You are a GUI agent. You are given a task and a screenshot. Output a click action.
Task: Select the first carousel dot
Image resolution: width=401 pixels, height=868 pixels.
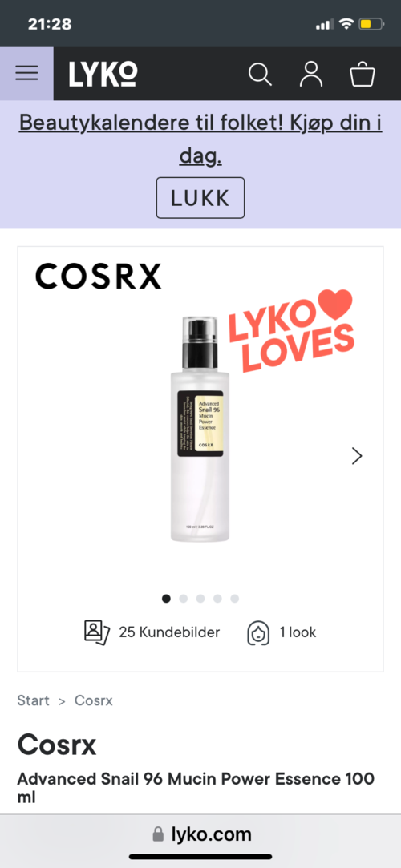point(166,599)
